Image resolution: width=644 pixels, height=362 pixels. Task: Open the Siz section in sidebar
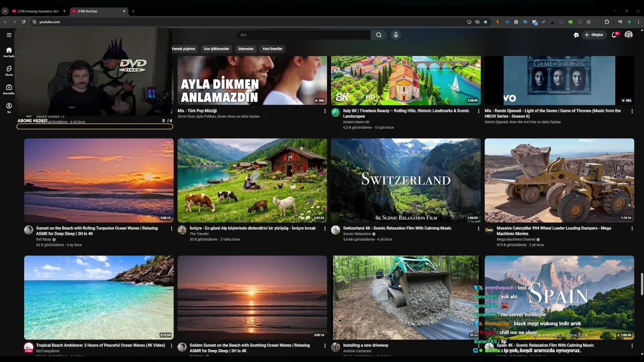click(x=9, y=108)
